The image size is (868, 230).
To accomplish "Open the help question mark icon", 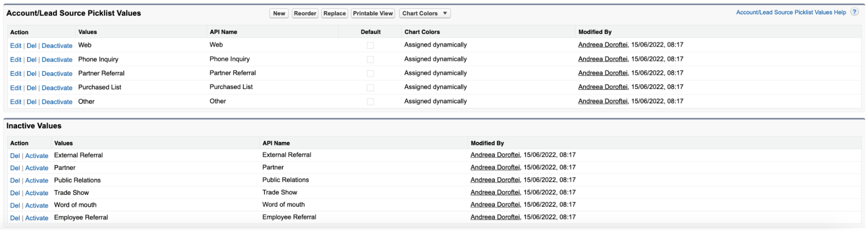I will tap(854, 12).
